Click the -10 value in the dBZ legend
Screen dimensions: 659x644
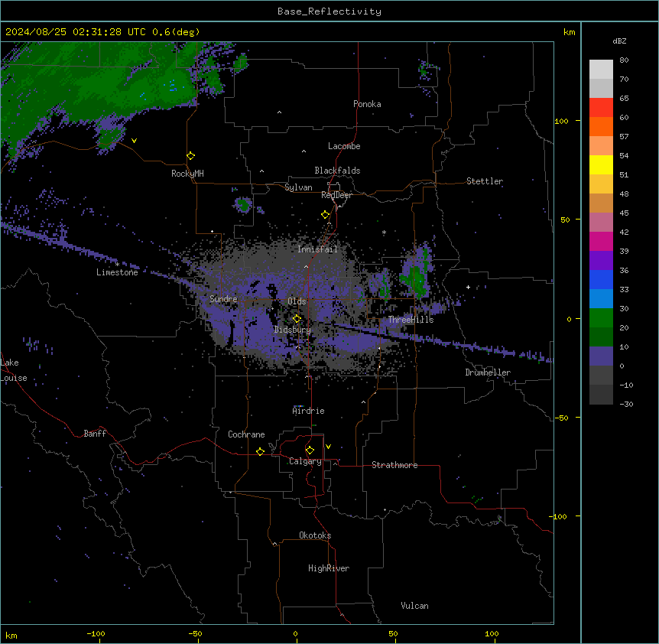pos(626,385)
